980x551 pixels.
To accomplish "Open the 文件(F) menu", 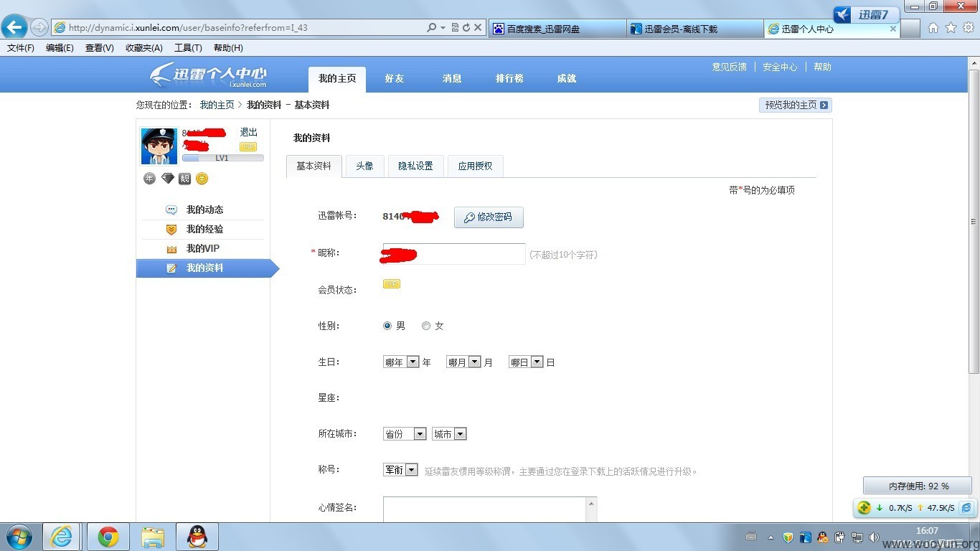I will (21, 48).
